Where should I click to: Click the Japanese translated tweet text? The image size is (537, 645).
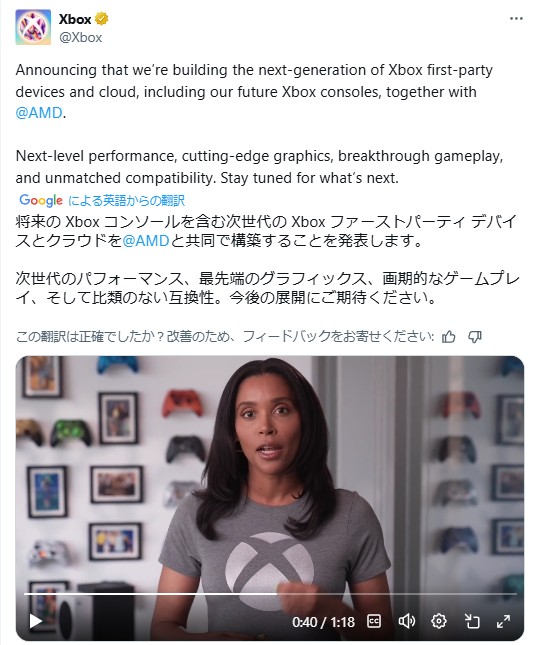pos(267,259)
